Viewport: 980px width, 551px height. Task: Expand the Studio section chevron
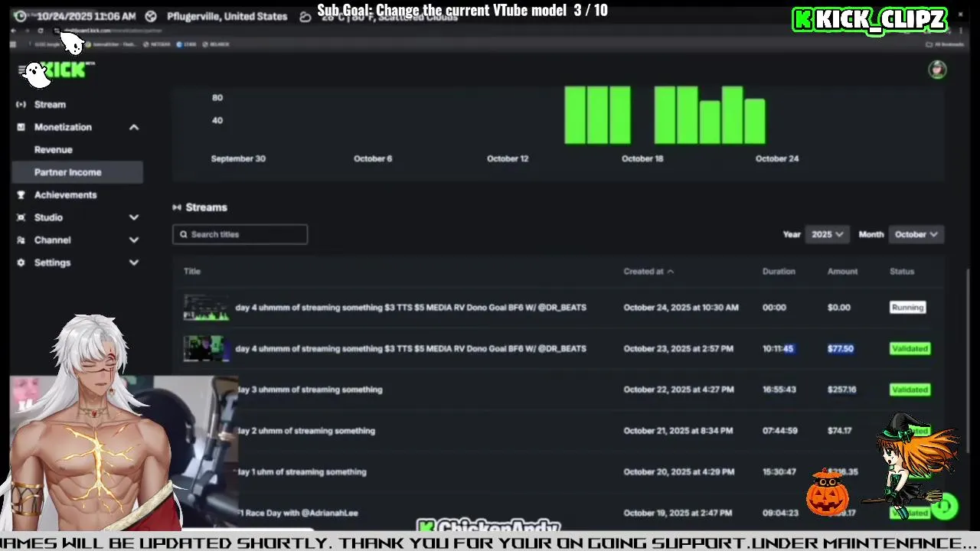pos(134,217)
